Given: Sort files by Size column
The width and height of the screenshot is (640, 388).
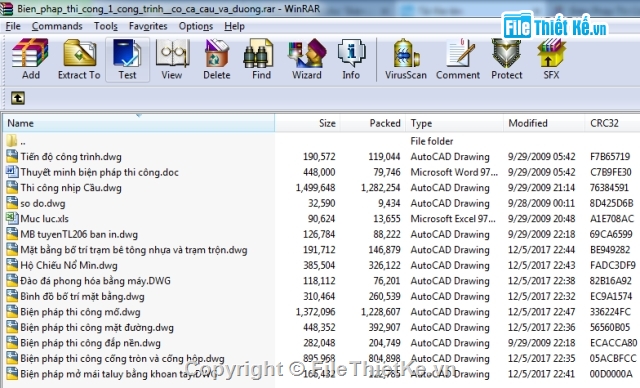Looking at the screenshot, I should click(x=307, y=123).
